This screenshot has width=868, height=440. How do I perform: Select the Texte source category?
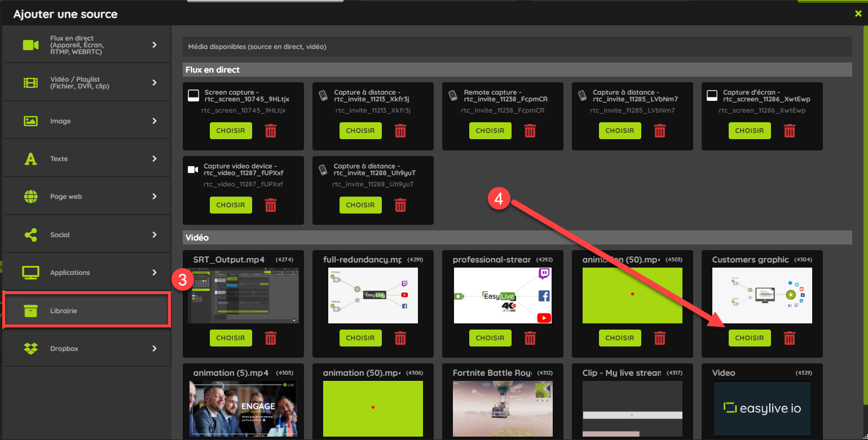tap(86, 159)
